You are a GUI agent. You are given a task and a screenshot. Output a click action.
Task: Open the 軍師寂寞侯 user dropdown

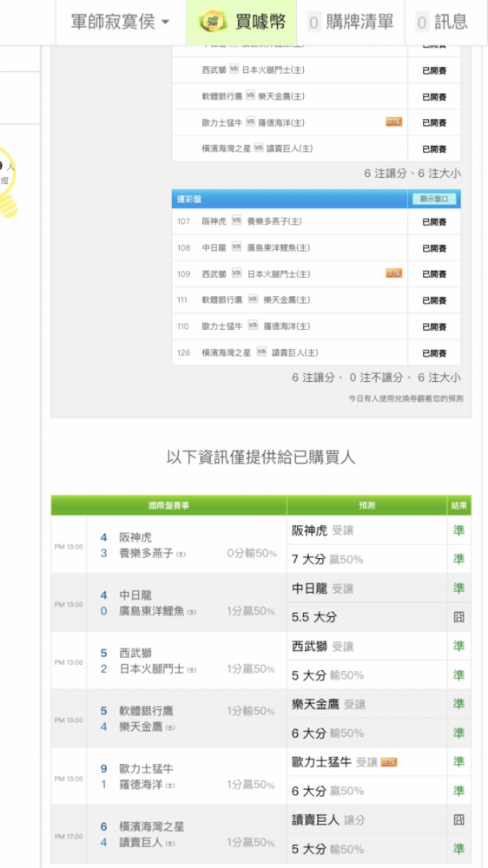[x=120, y=23]
